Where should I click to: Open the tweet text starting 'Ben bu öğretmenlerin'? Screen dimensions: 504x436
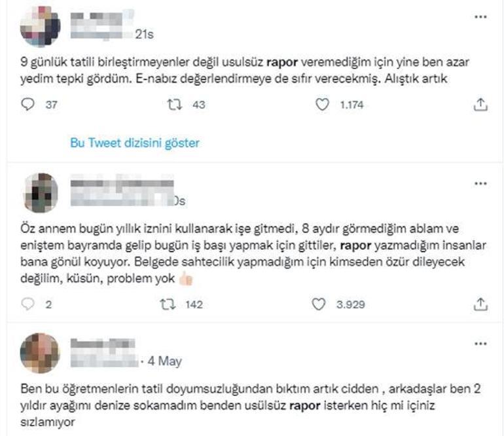click(251, 405)
